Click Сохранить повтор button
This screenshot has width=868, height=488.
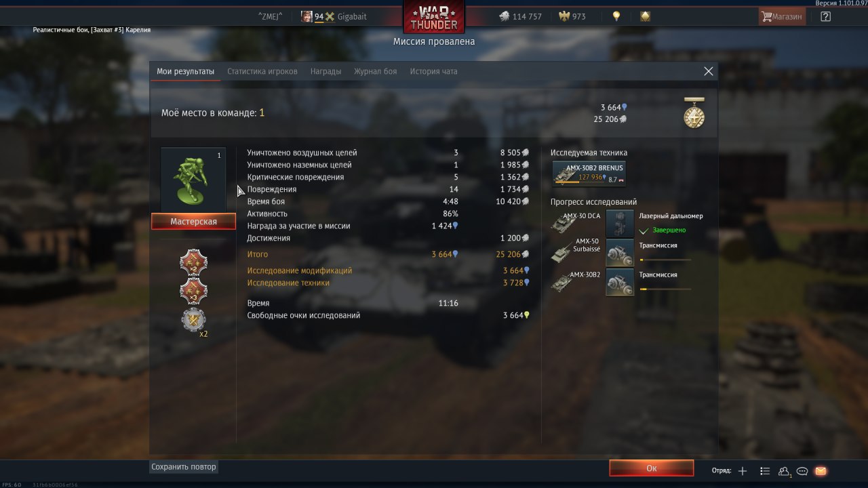click(184, 467)
